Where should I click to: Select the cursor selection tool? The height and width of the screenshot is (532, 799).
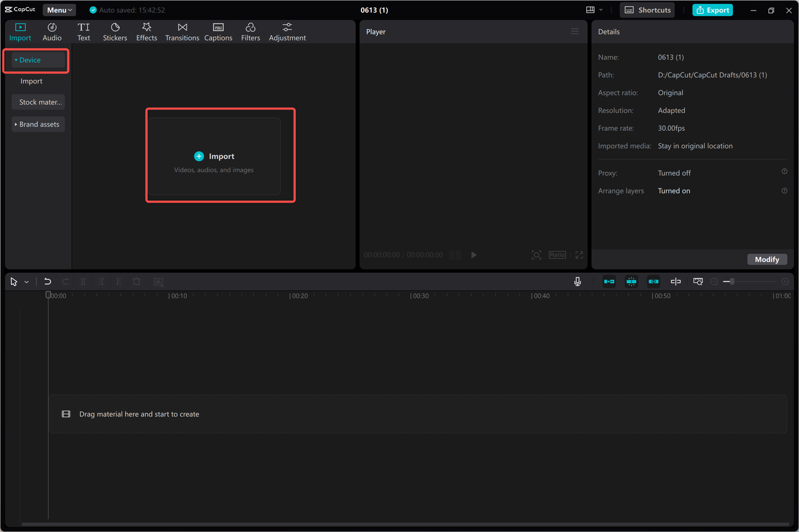click(x=12, y=281)
